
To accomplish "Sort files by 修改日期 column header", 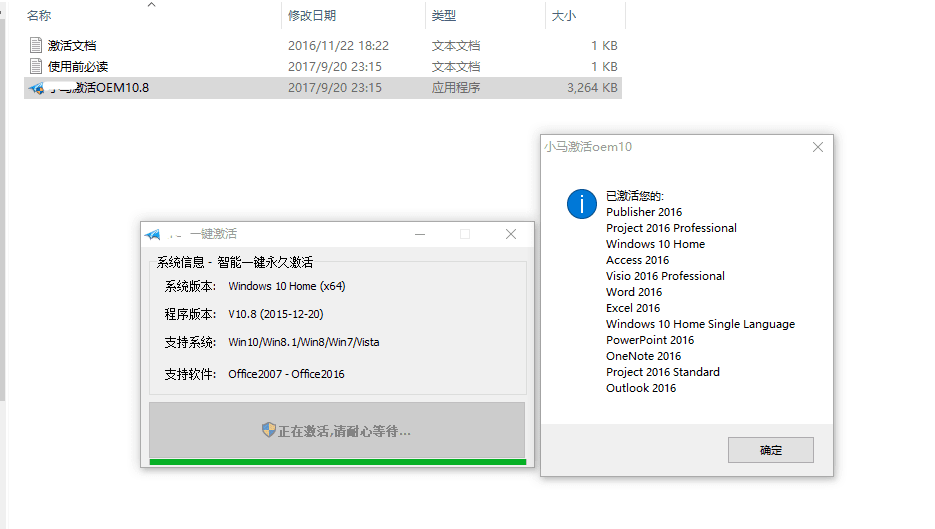I will coord(312,16).
